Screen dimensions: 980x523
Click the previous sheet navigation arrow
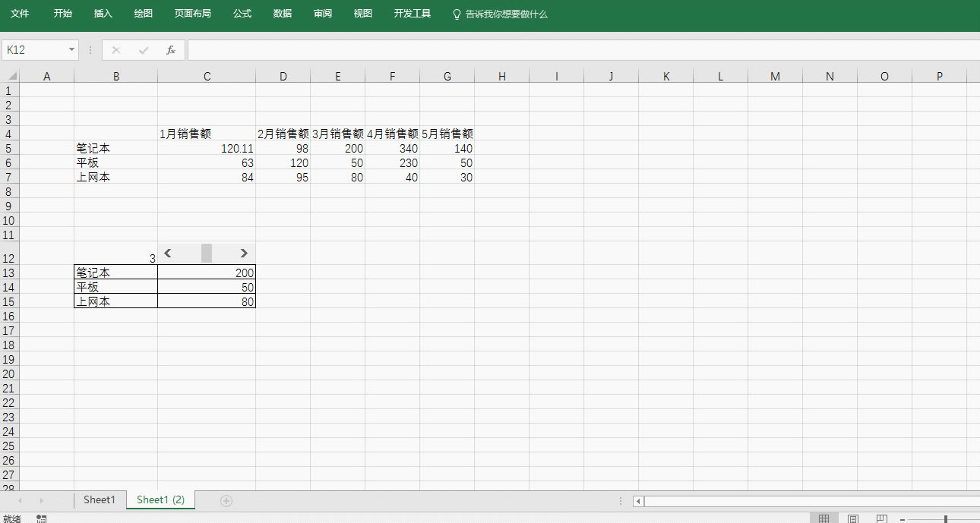(x=20, y=500)
